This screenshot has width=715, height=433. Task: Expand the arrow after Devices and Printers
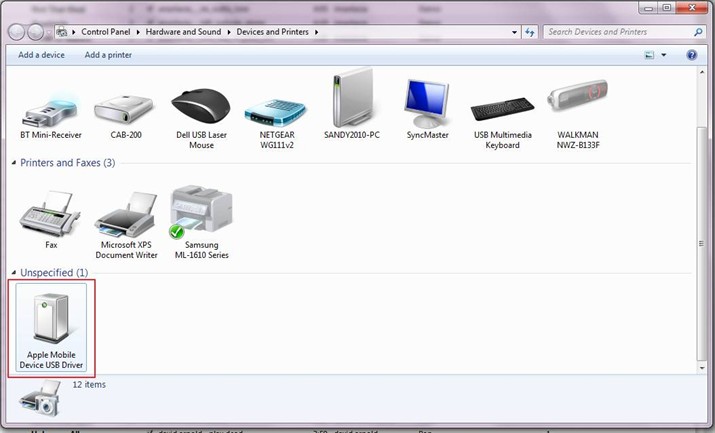coord(316,32)
